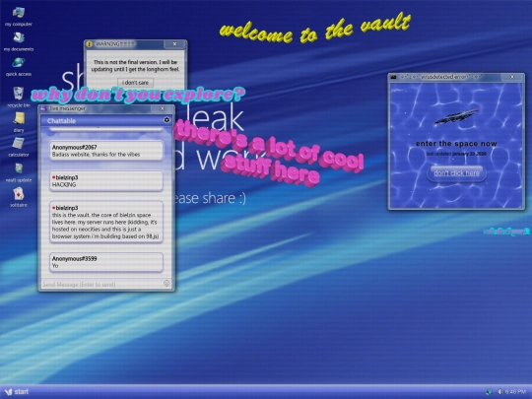Open the my documents desktop icon
This screenshot has height=399, width=532.
[x=19, y=37]
